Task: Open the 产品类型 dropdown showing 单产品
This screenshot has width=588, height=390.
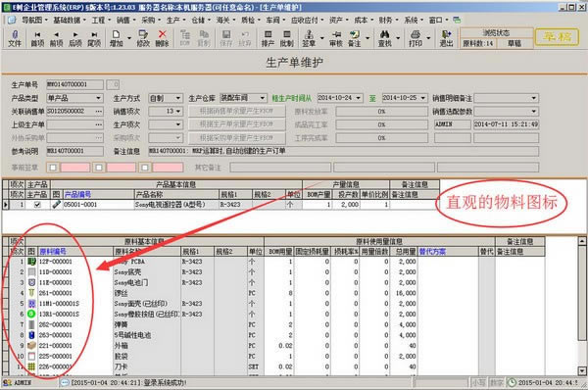Action: (99, 98)
